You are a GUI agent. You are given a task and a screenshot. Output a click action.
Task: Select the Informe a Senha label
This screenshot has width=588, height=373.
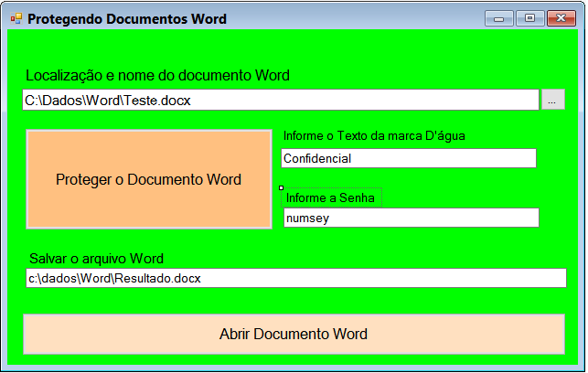pos(330,197)
